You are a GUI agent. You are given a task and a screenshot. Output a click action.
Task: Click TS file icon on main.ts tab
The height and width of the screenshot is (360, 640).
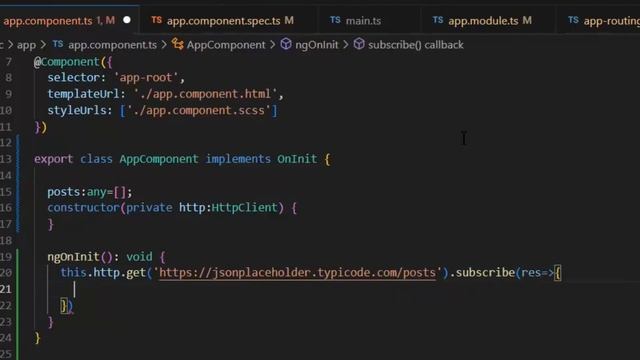[x=335, y=20]
